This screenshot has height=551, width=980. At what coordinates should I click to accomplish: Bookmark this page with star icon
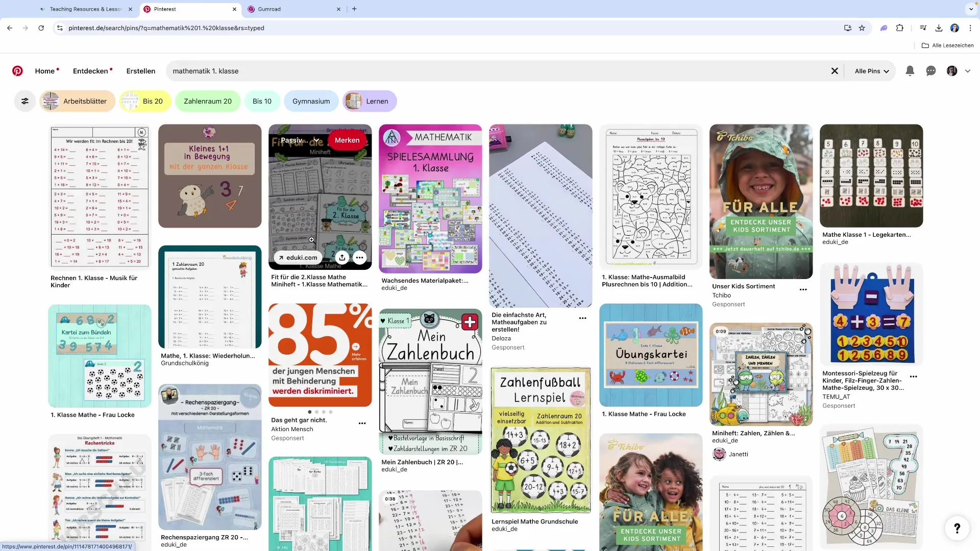[x=862, y=28]
